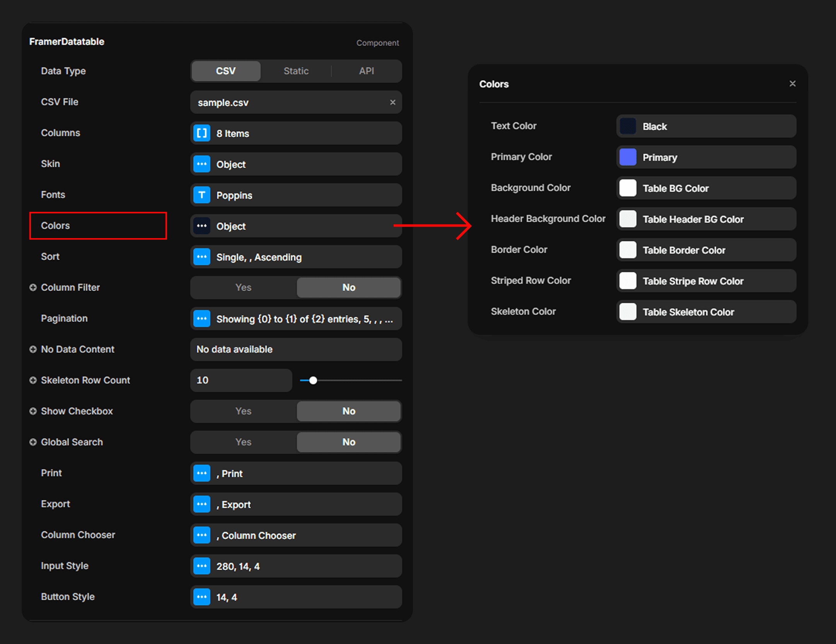836x644 pixels.
Task: Click the Primary Color purple swatch
Action: point(628,157)
